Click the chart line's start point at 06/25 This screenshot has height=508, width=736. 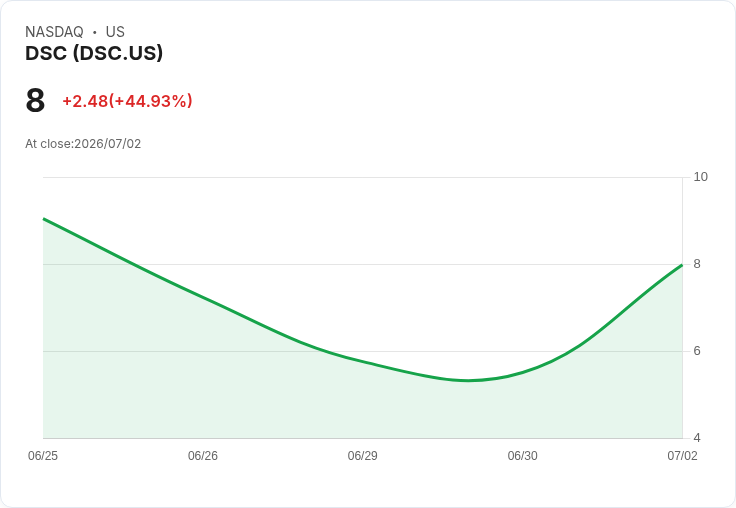[44, 219]
